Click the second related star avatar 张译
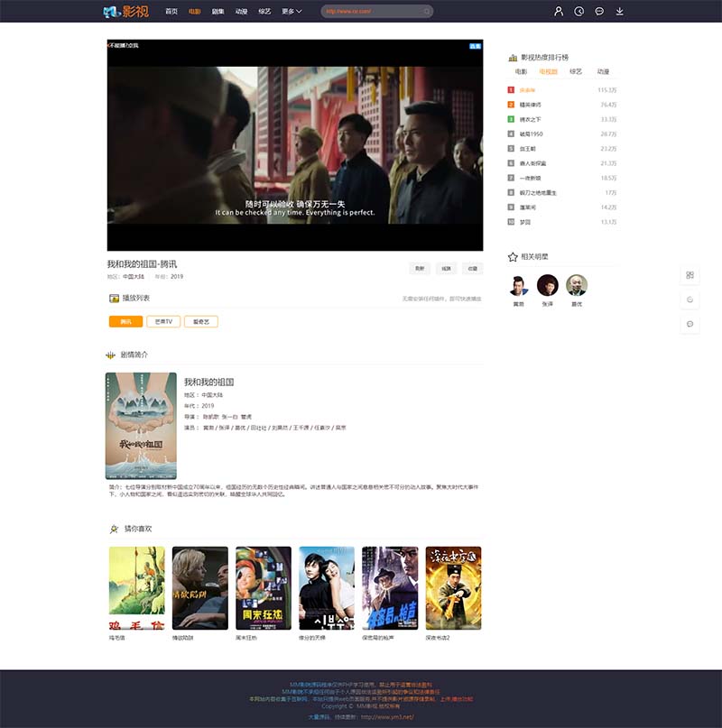Image resolution: width=722 pixels, height=728 pixels. (x=548, y=286)
